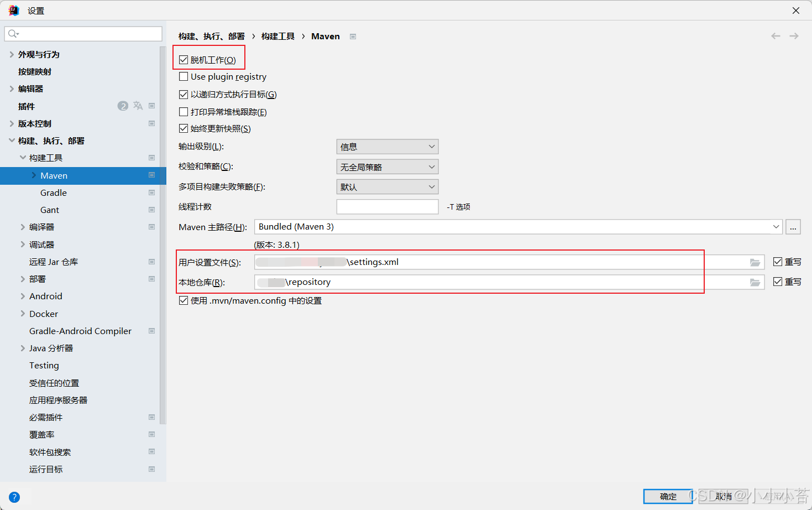Click the project-level icon on the remote Jar repositories row
812x510 pixels.
click(151, 262)
